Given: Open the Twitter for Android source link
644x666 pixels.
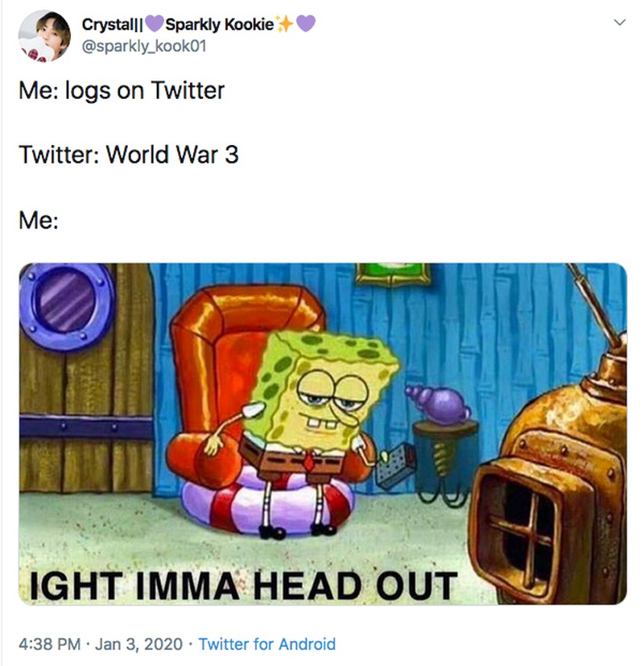Looking at the screenshot, I should coord(267,644).
